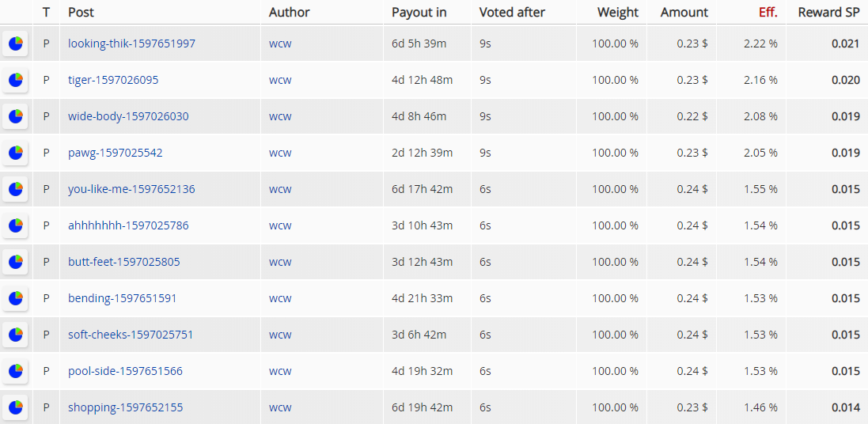Sort by Reward SP column header
This screenshot has width=868, height=424.
click(828, 12)
